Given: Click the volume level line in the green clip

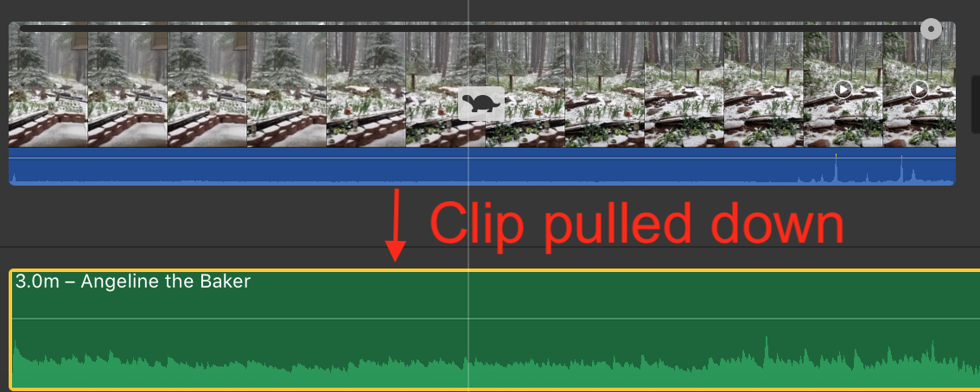Looking at the screenshot, I should coord(494,319).
